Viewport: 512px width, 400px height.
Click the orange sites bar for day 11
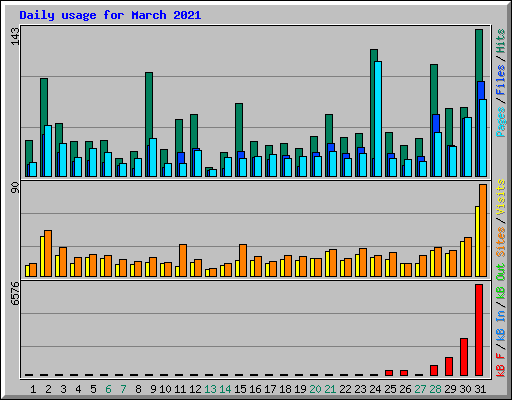(183, 260)
